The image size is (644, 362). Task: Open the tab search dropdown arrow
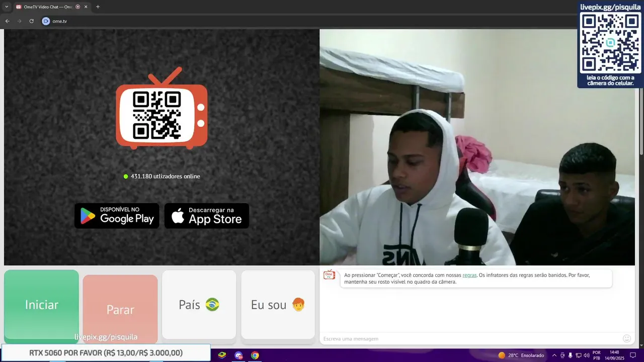coord(7,7)
